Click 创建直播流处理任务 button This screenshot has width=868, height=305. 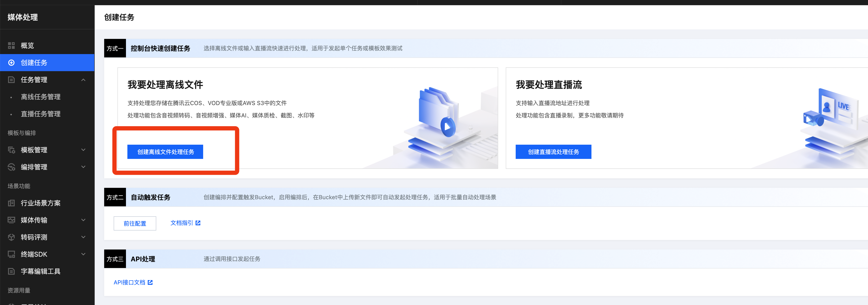click(553, 152)
